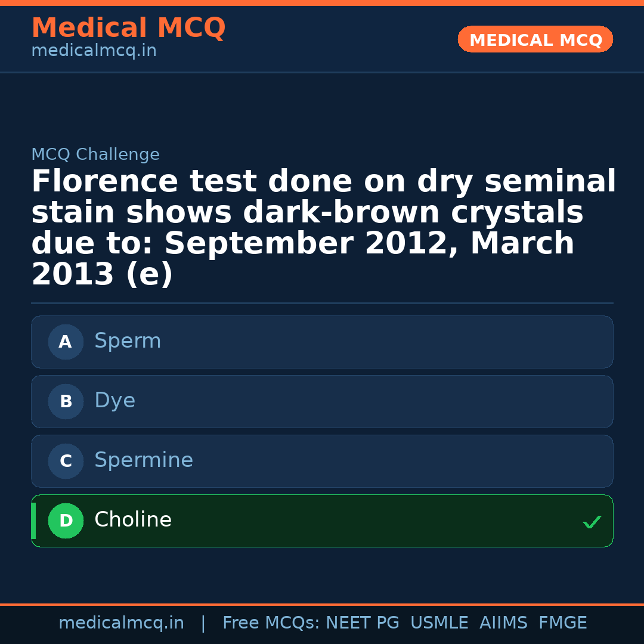Select the Choline answer text
The image size is (644, 644).
[133, 521]
